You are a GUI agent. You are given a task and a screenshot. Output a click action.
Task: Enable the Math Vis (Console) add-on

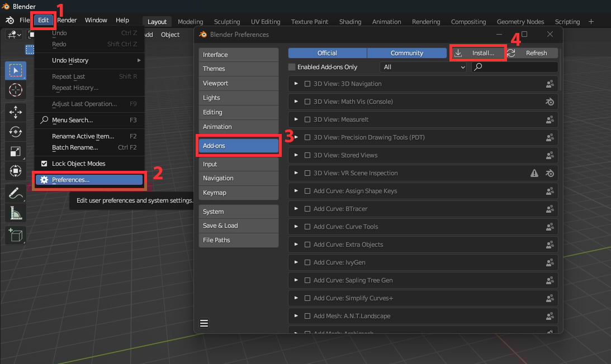[307, 102]
